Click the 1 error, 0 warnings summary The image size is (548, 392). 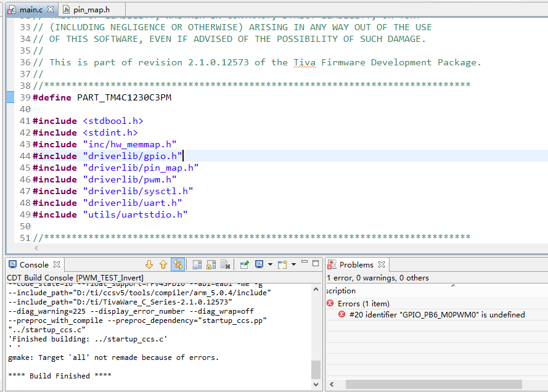pos(378,278)
